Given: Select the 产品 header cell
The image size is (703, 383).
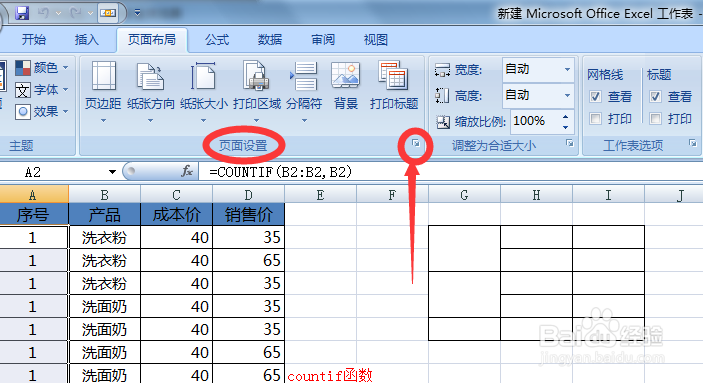Looking at the screenshot, I should pos(104,214).
